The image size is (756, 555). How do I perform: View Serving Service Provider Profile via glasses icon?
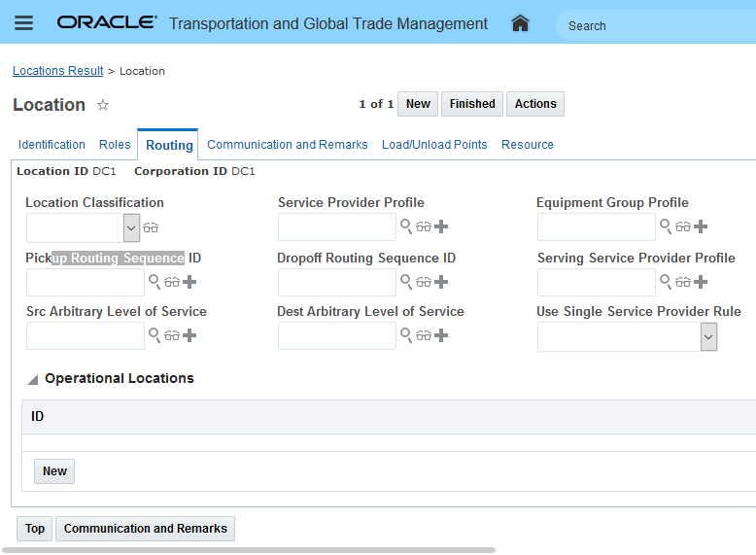[x=683, y=282]
